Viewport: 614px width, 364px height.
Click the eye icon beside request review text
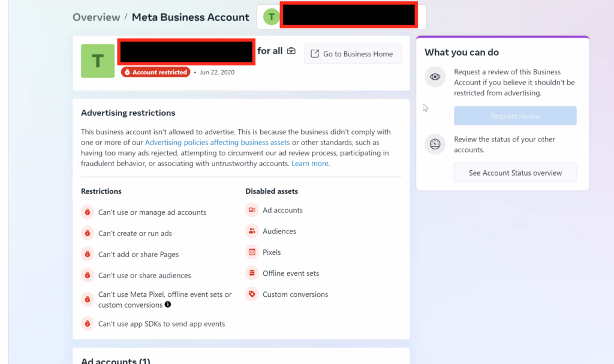[435, 77]
